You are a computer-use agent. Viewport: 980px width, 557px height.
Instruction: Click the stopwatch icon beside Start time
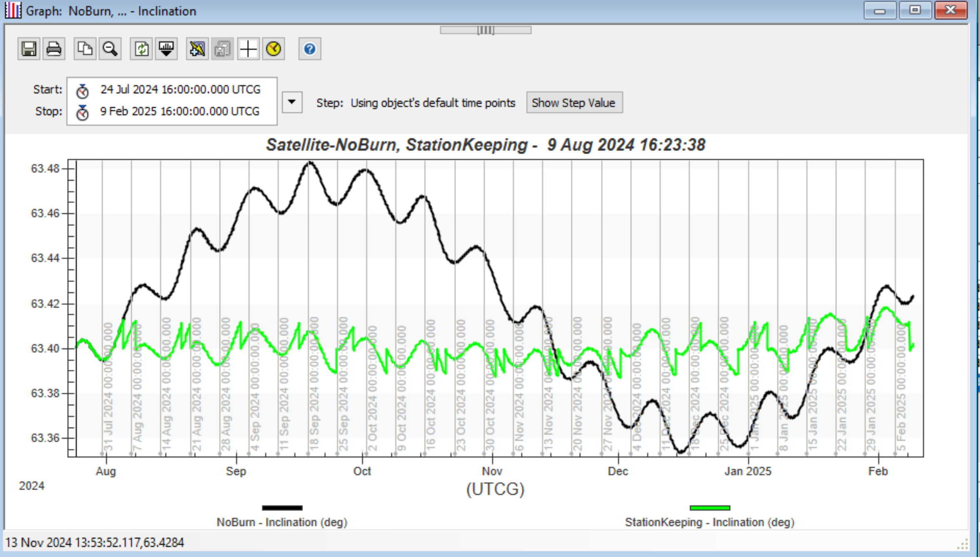82,91
